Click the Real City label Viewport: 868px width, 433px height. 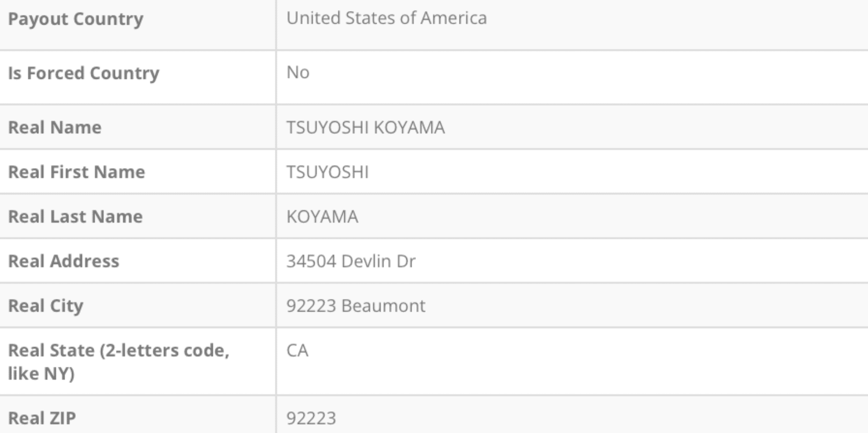(x=45, y=306)
